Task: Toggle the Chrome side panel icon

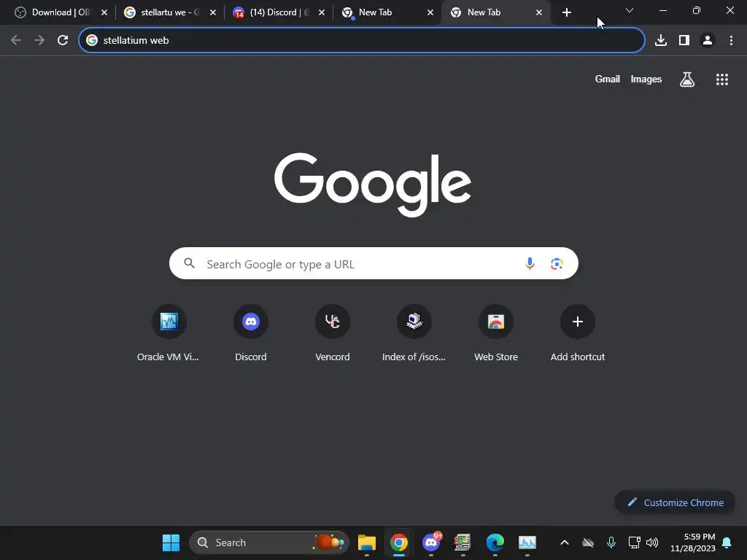Action: click(684, 41)
